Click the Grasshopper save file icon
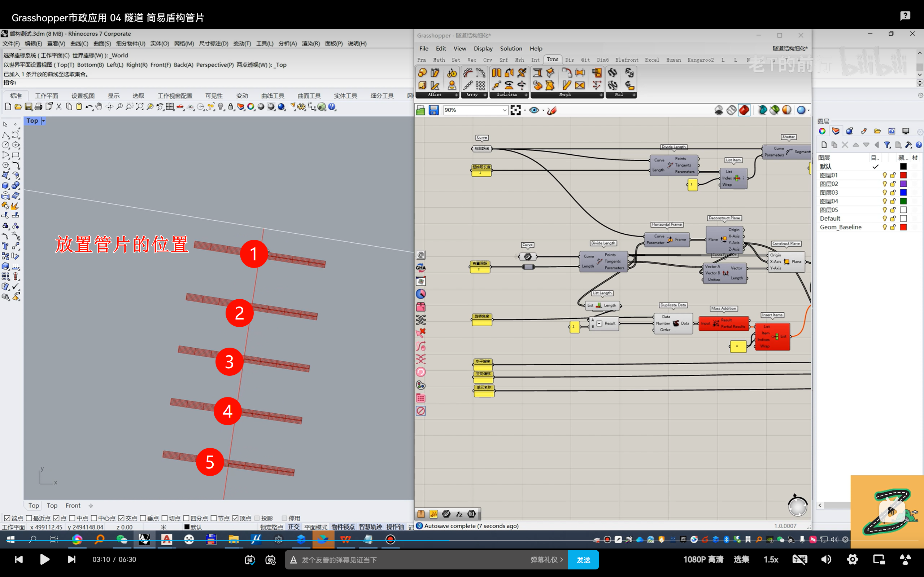 point(433,110)
